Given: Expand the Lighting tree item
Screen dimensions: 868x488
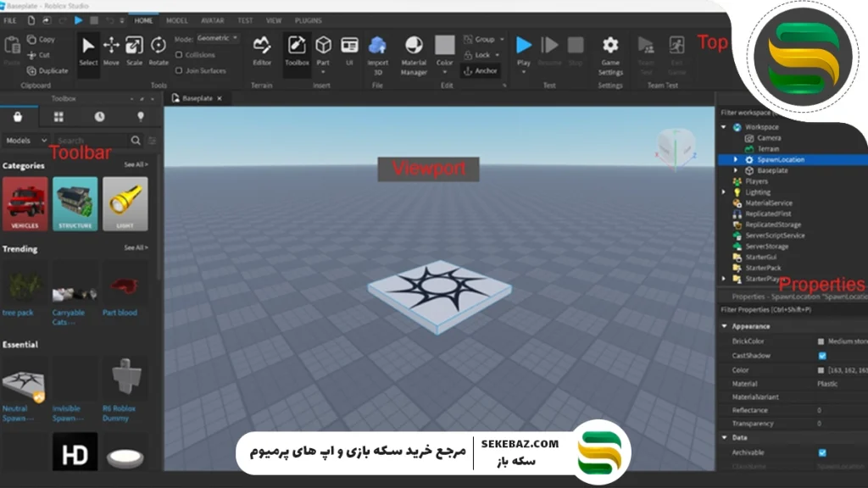Looking at the screenshot, I should [723, 191].
